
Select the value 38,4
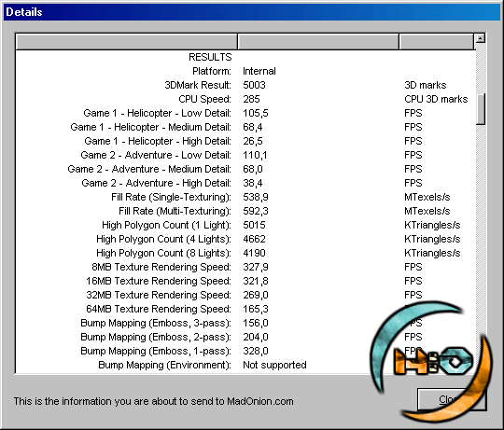pos(253,183)
